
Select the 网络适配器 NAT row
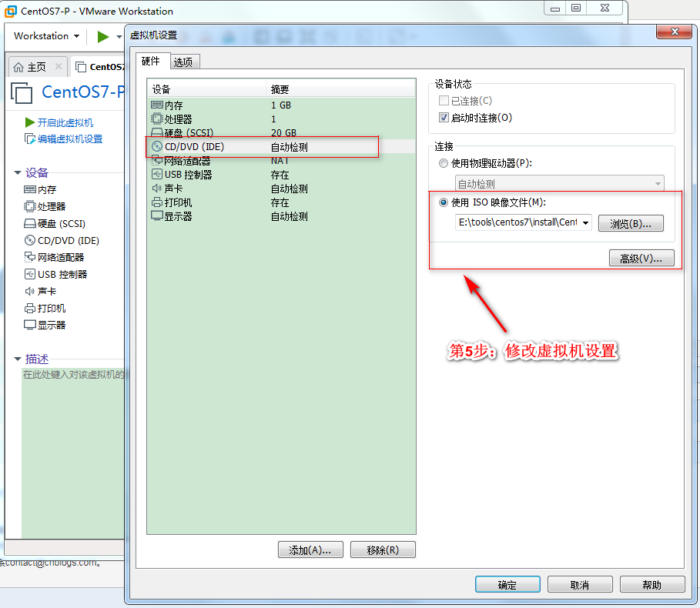click(281, 161)
